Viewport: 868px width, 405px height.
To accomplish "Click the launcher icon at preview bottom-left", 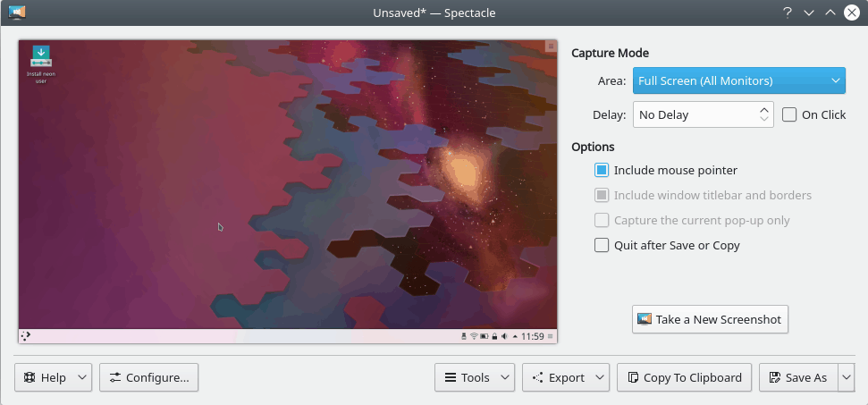I will (x=25, y=336).
